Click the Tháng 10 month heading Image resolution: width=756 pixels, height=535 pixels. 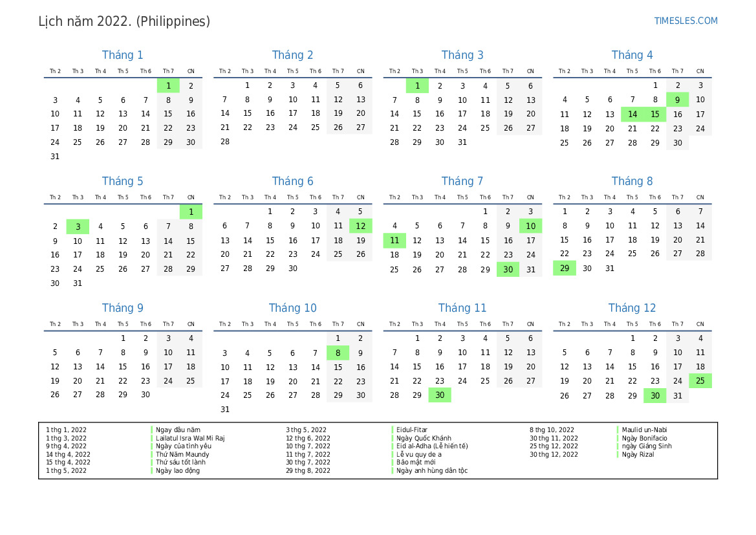pyautogui.click(x=292, y=308)
